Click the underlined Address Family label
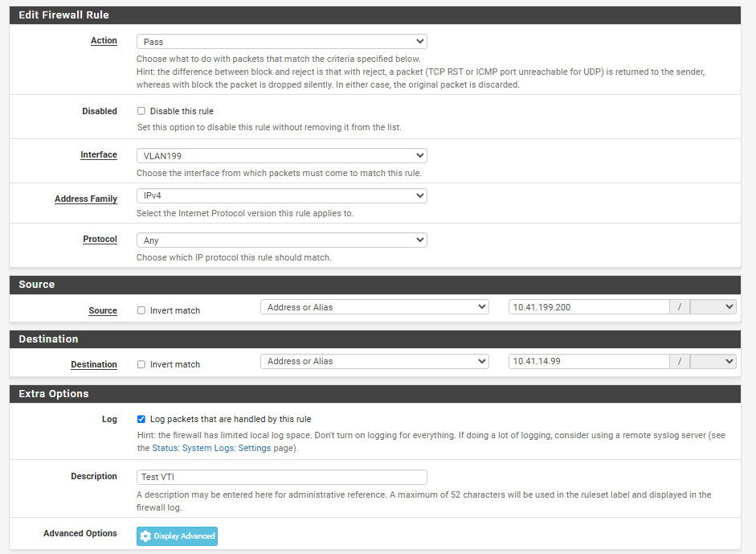The image size is (756, 554). 86,199
